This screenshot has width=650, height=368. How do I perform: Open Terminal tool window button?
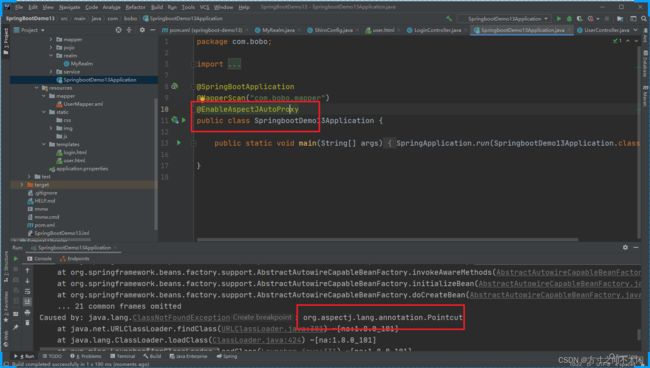123,356
